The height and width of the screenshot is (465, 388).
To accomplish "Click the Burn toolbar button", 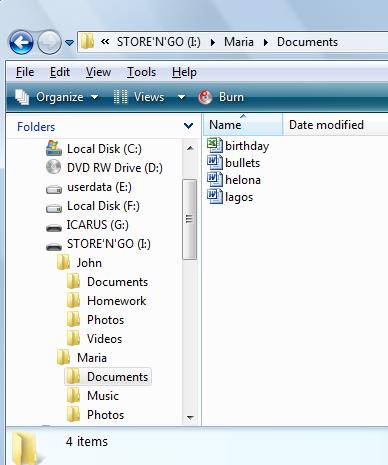I will coord(221,97).
